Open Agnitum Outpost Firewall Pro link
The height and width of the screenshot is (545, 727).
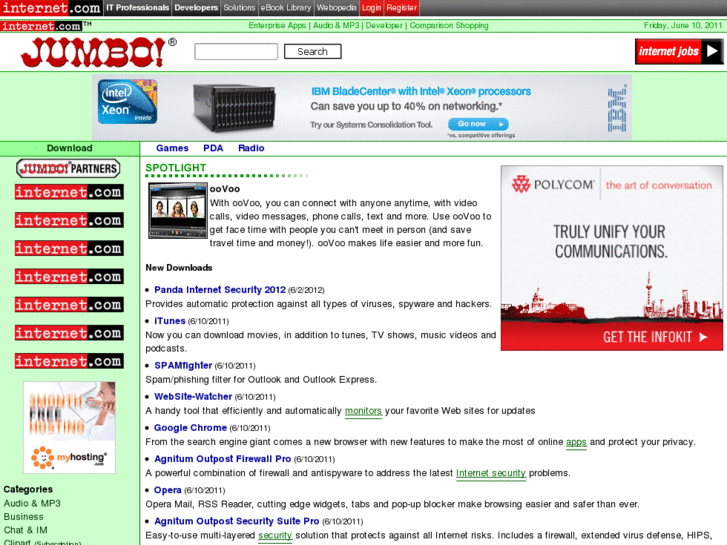(223, 459)
